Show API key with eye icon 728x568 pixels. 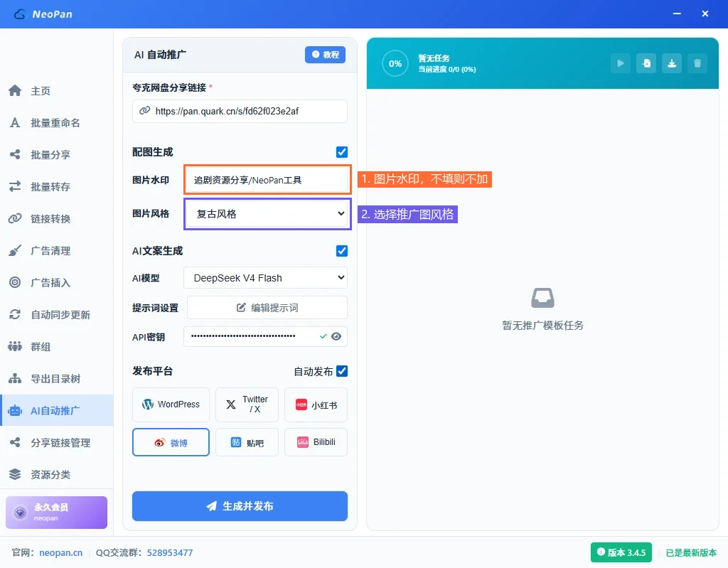(336, 336)
